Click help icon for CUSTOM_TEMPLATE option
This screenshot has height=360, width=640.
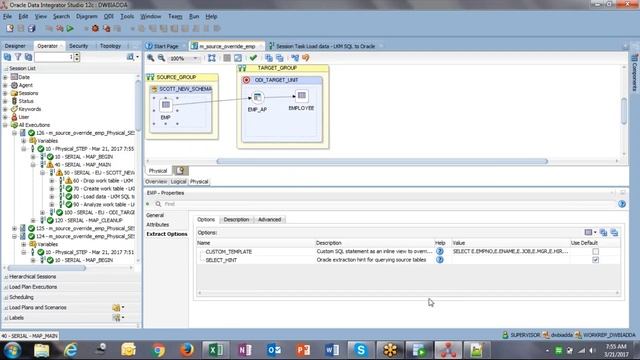coord(440,251)
